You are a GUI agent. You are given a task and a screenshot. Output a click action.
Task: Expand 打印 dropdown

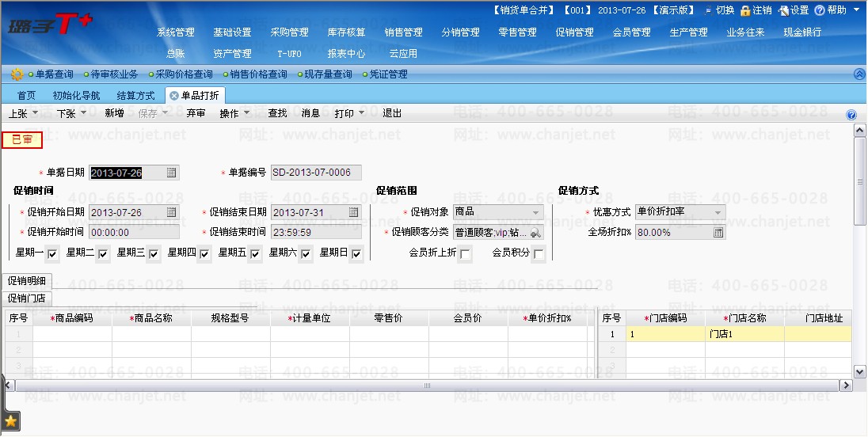361,113
